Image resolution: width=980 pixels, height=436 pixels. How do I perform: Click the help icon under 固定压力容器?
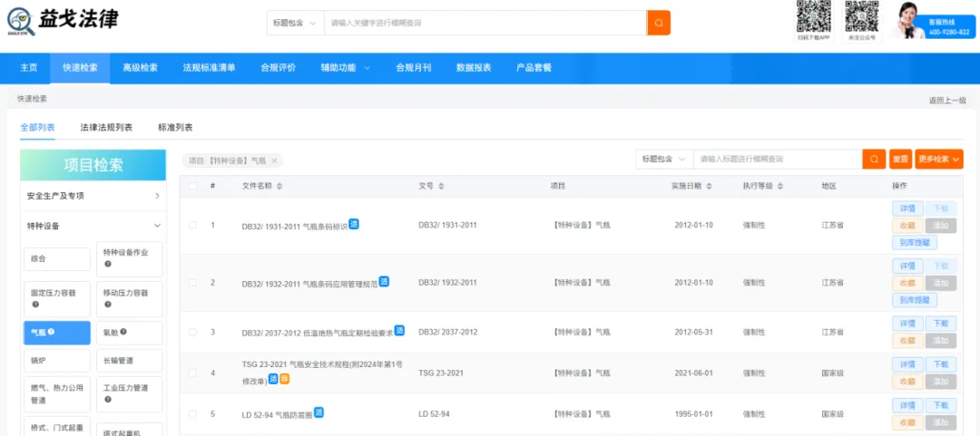pyautogui.click(x=35, y=305)
